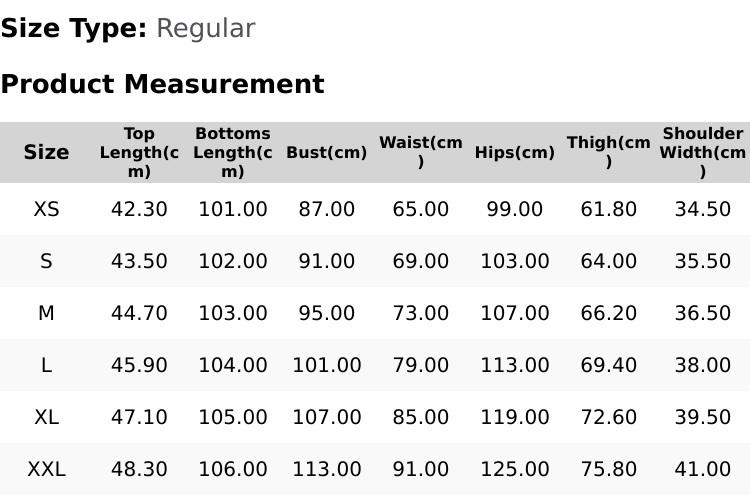The height and width of the screenshot is (495, 750).
Task: Select the Top Length column header
Action: click(x=139, y=152)
